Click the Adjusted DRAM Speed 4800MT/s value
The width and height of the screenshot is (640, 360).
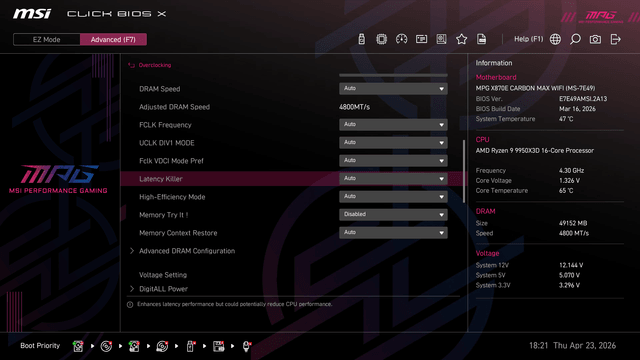point(354,107)
